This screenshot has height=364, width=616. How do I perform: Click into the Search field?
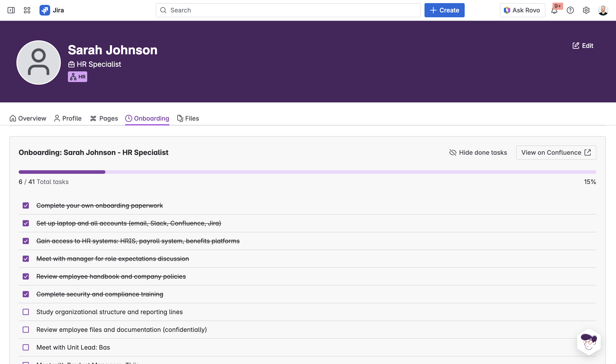288,10
